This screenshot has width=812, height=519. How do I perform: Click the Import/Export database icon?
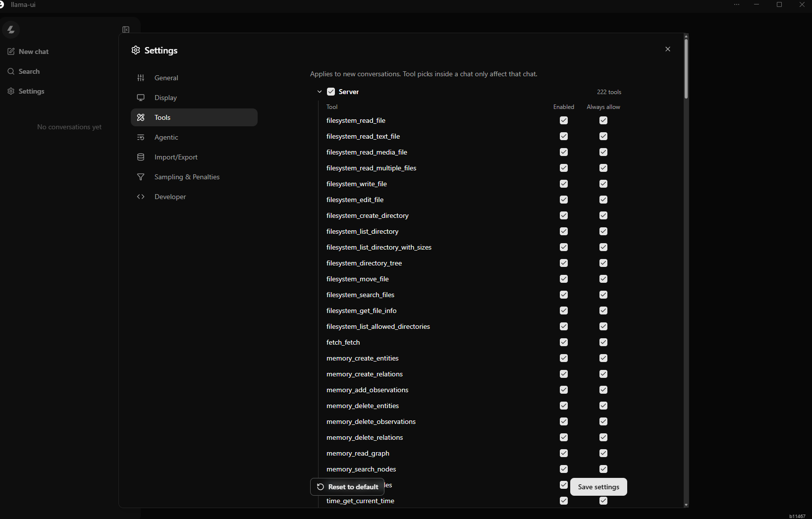[141, 157]
